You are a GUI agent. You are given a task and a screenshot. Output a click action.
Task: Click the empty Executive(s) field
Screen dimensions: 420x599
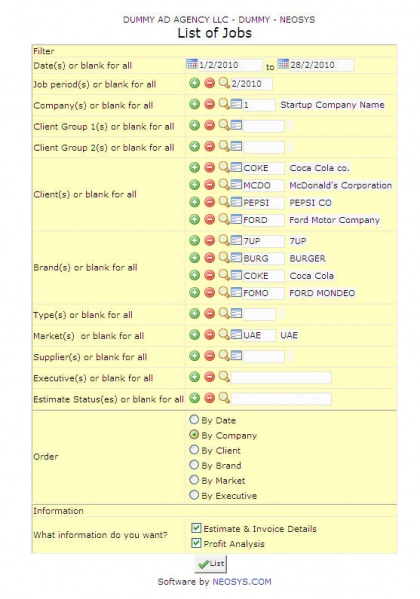281,378
